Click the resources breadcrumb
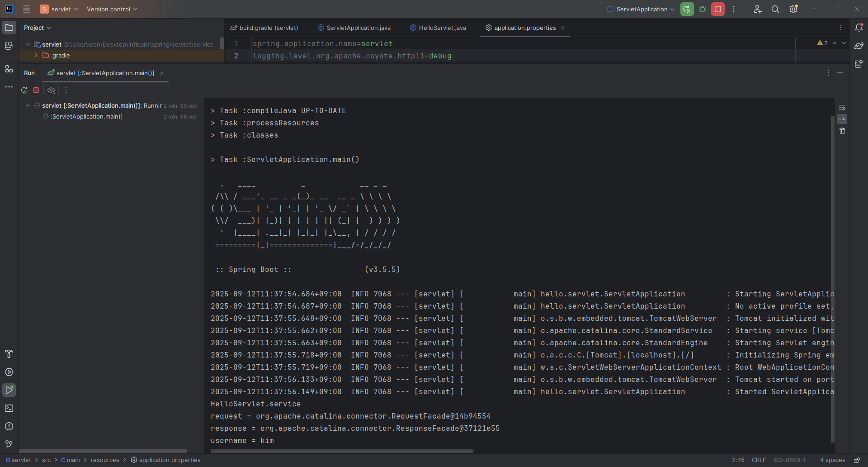The height and width of the screenshot is (467, 868). [x=105, y=460]
